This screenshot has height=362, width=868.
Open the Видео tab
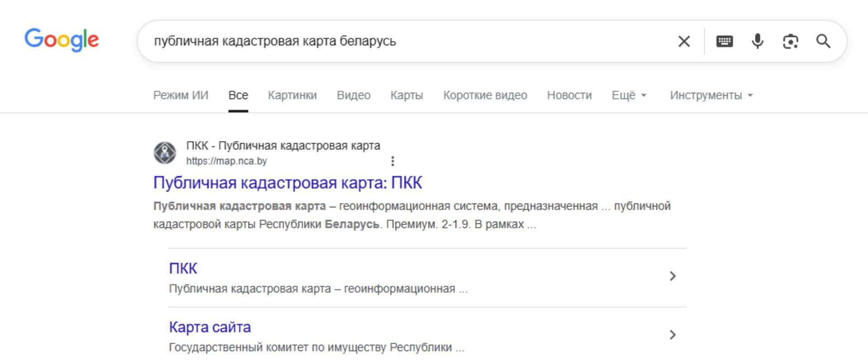[x=354, y=95]
